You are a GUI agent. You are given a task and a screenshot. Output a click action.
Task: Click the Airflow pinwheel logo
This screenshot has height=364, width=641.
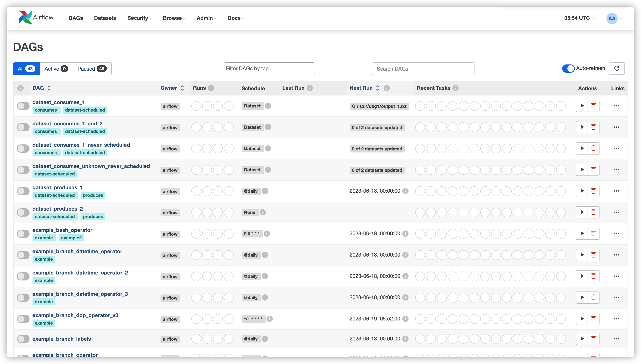(25, 17)
